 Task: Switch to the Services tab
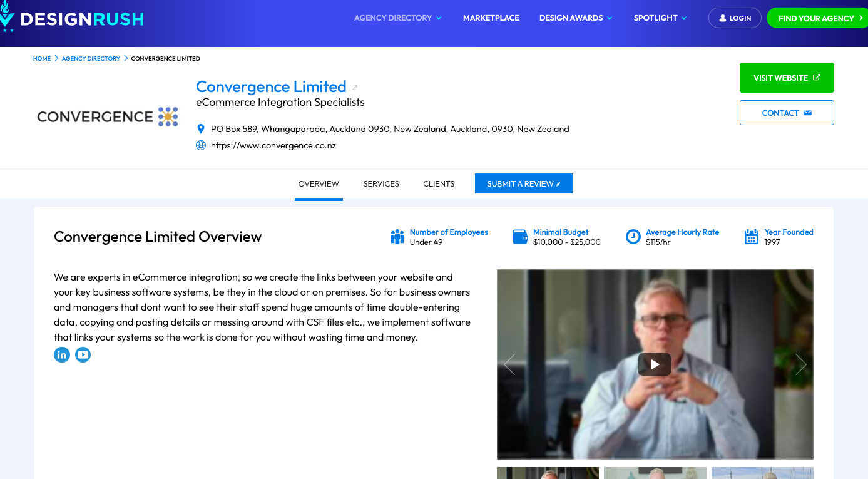381,184
